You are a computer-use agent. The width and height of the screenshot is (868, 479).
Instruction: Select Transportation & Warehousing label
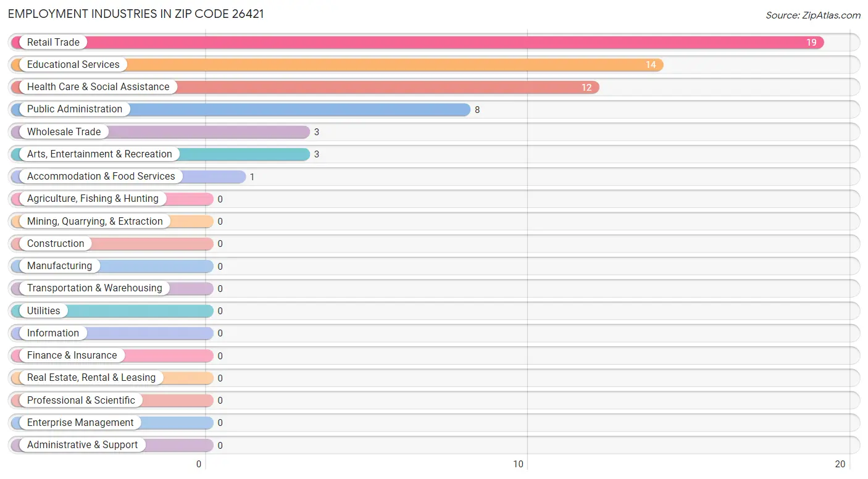(x=94, y=288)
